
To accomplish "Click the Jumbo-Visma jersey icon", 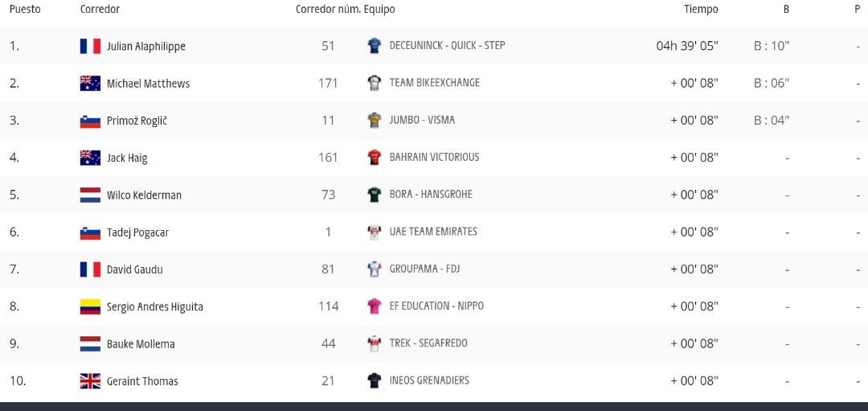I will [x=375, y=120].
